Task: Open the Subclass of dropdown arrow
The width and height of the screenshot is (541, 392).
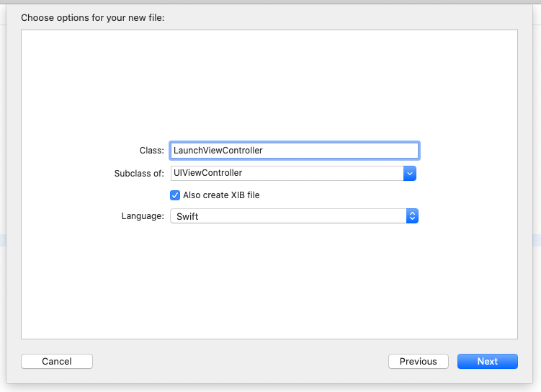Action: tap(409, 173)
